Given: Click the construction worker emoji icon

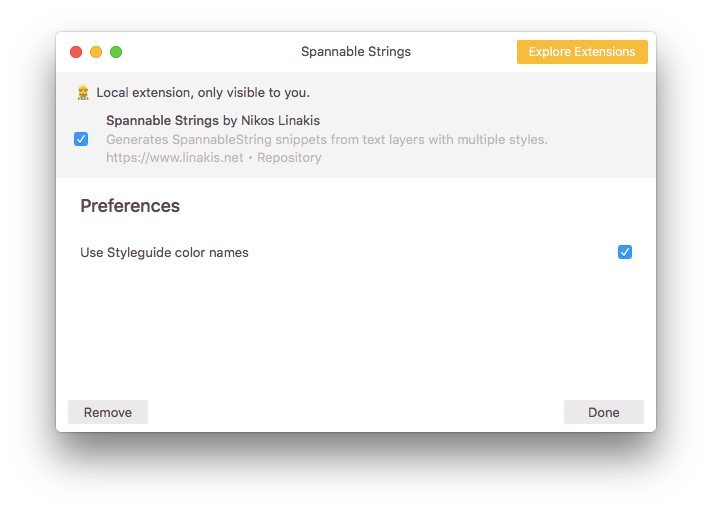Looking at the screenshot, I should pos(83,93).
